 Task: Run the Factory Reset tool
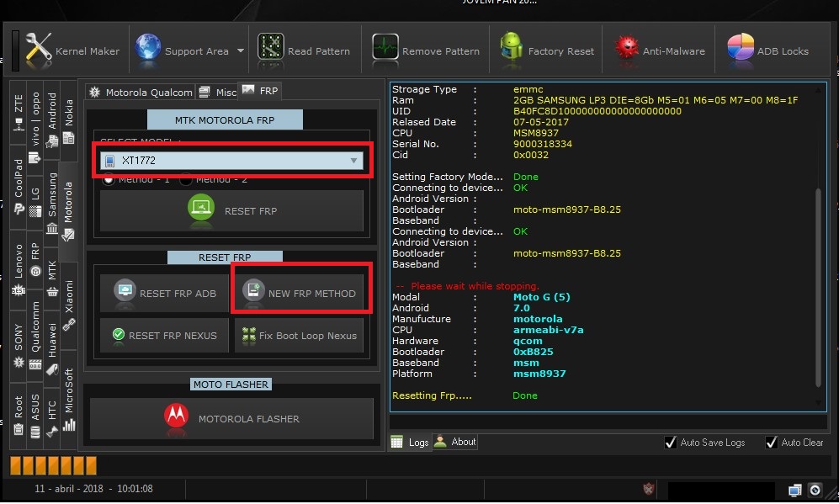click(x=547, y=50)
